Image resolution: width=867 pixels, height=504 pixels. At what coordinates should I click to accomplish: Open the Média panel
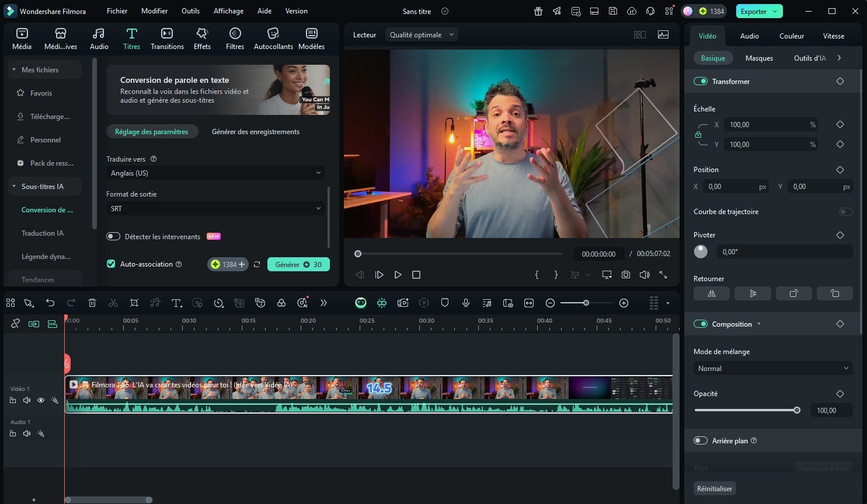pos(22,38)
